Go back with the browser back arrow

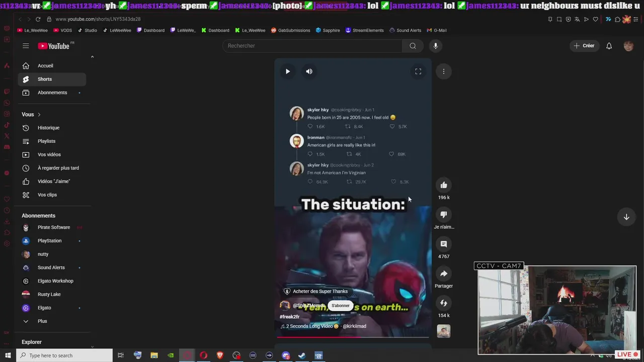point(20,19)
